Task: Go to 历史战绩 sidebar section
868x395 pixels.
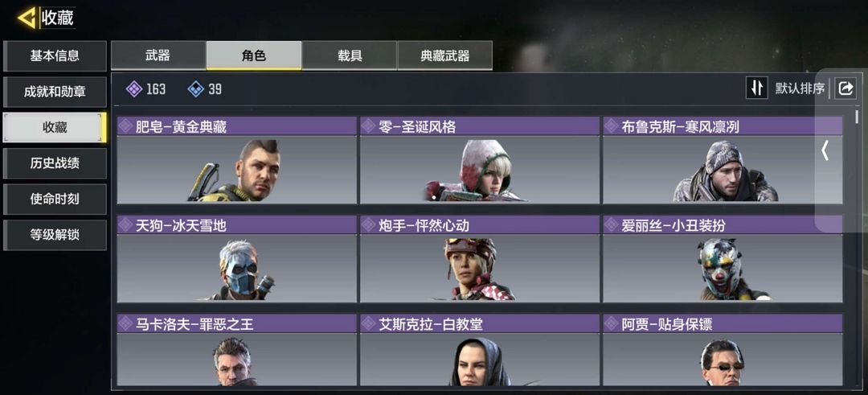Action: pyautogui.click(x=55, y=163)
